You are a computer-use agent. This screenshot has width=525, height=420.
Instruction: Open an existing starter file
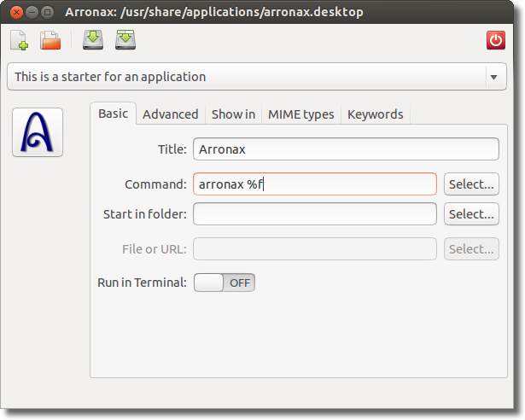coord(50,40)
